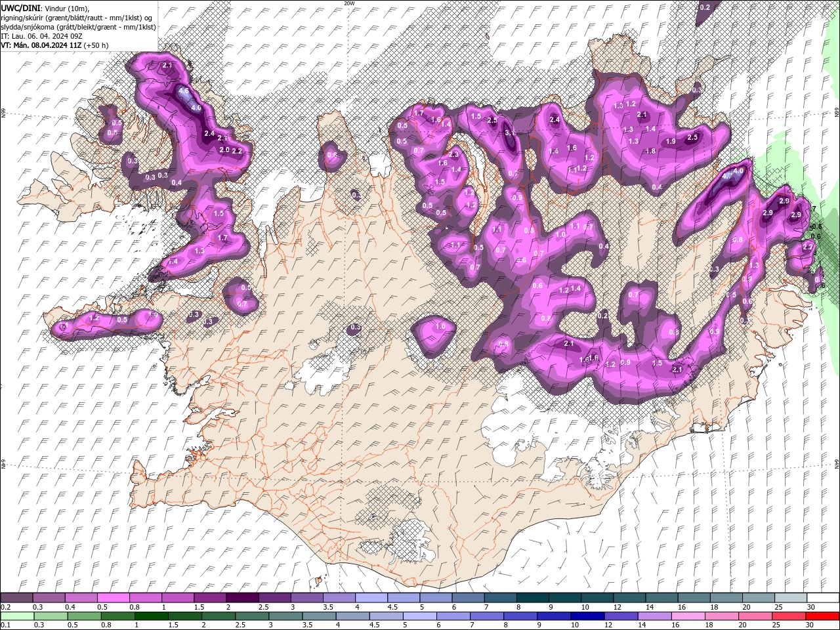Click the light gray 25 swatch in upper legend
The image size is (840, 630).
790,598
